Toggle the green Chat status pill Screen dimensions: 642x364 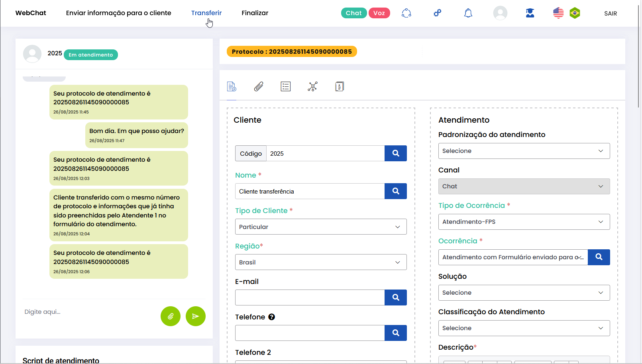[353, 13]
